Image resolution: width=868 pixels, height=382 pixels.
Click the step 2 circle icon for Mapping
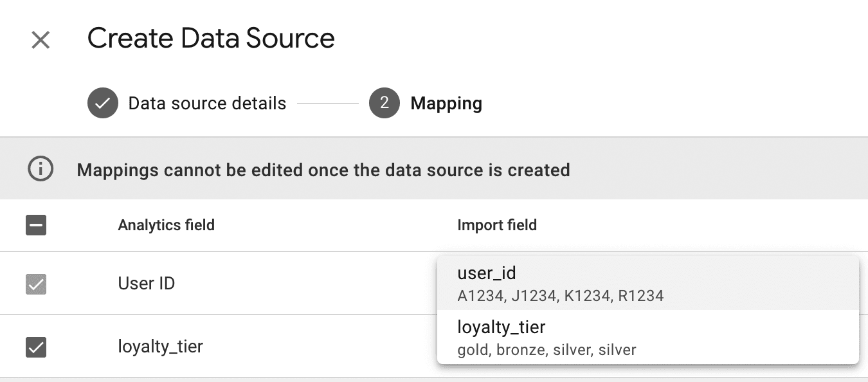pyautogui.click(x=384, y=103)
